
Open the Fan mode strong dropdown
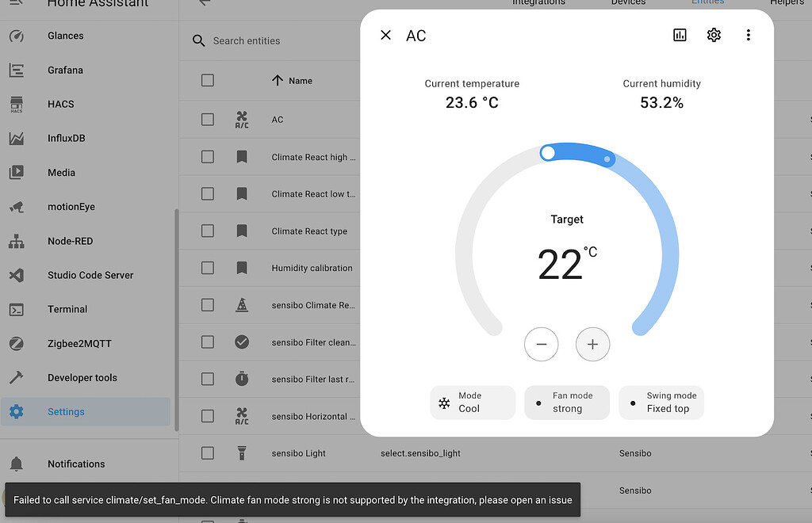pos(566,403)
